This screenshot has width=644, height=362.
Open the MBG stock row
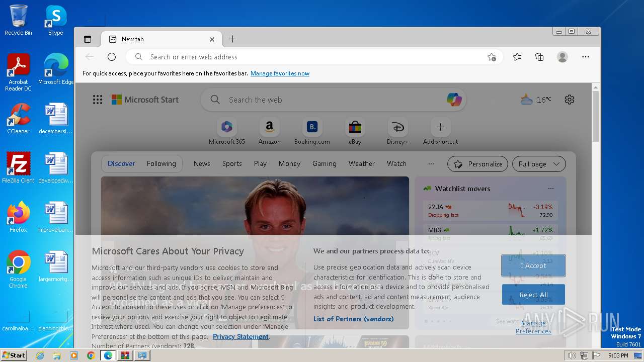490,233
